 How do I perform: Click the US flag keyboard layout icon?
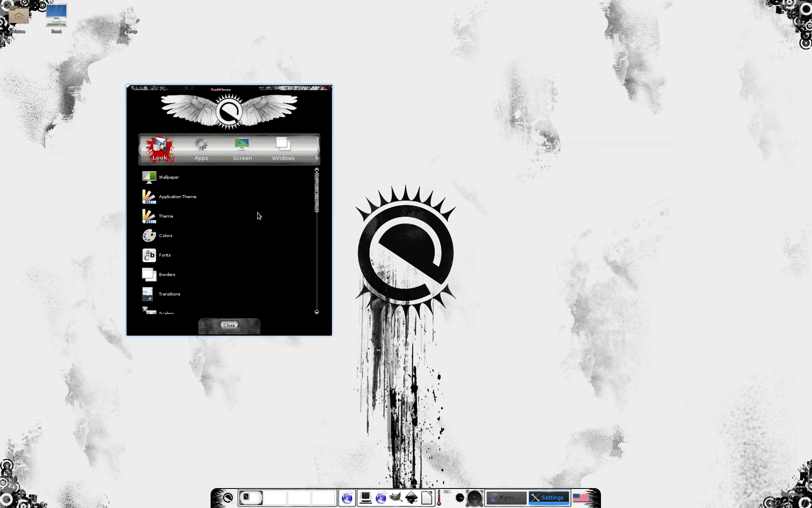[x=581, y=497]
